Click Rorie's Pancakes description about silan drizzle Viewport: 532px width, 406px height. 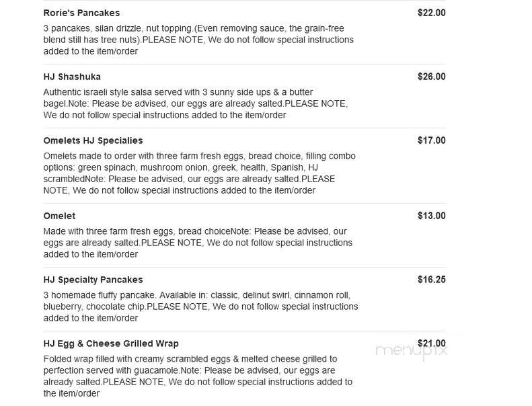click(x=198, y=40)
